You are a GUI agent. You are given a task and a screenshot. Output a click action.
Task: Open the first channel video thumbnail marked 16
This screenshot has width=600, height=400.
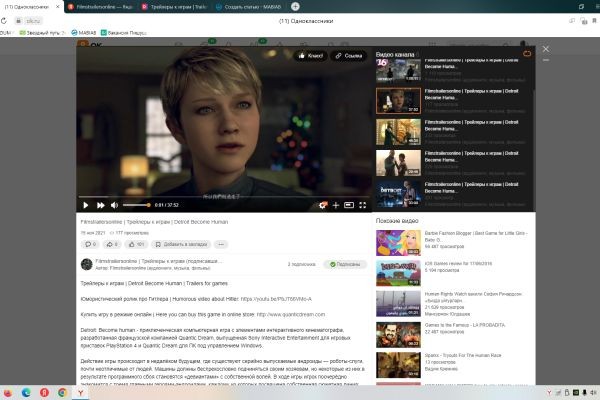tap(398, 70)
